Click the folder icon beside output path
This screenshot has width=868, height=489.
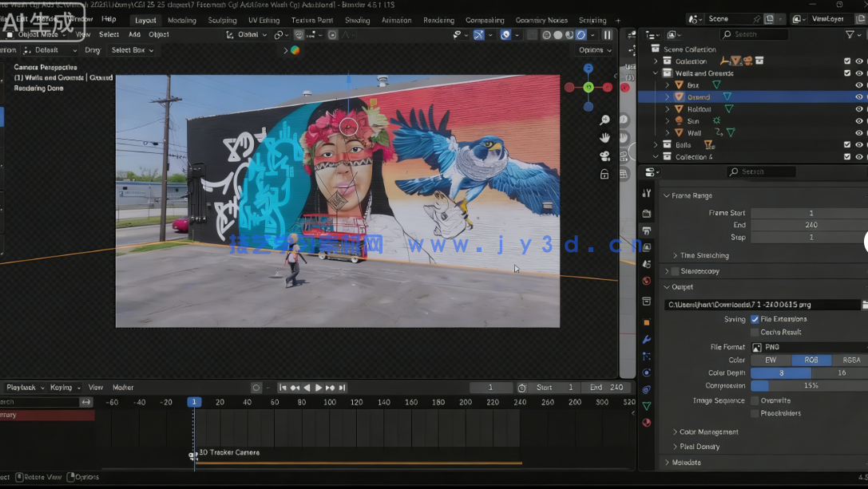click(x=864, y=305)
